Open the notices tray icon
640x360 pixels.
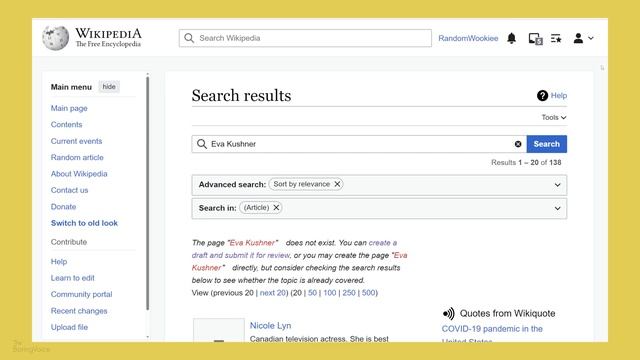(535, 38)
